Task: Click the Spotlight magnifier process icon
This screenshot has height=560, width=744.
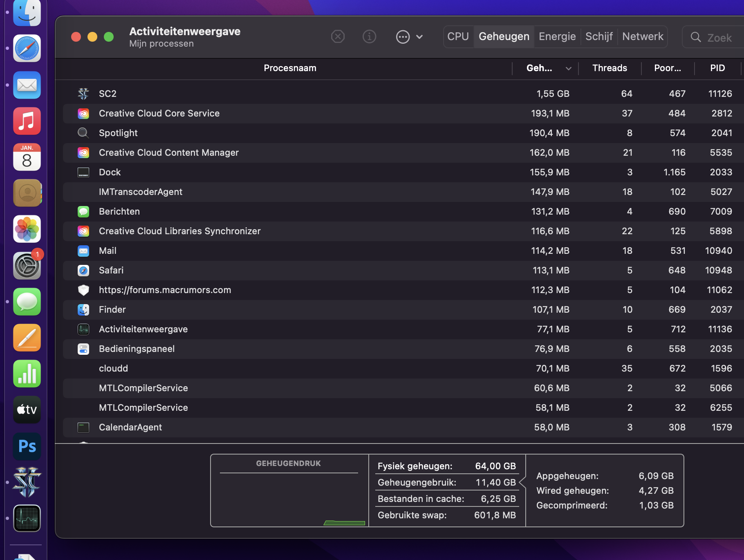Action: (83, 133)
